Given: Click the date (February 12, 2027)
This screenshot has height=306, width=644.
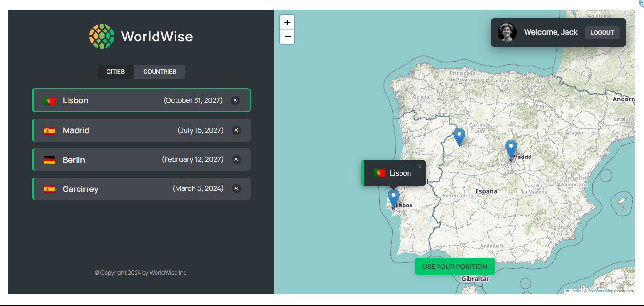Looking at the screenshot, I should pos(193,159).
